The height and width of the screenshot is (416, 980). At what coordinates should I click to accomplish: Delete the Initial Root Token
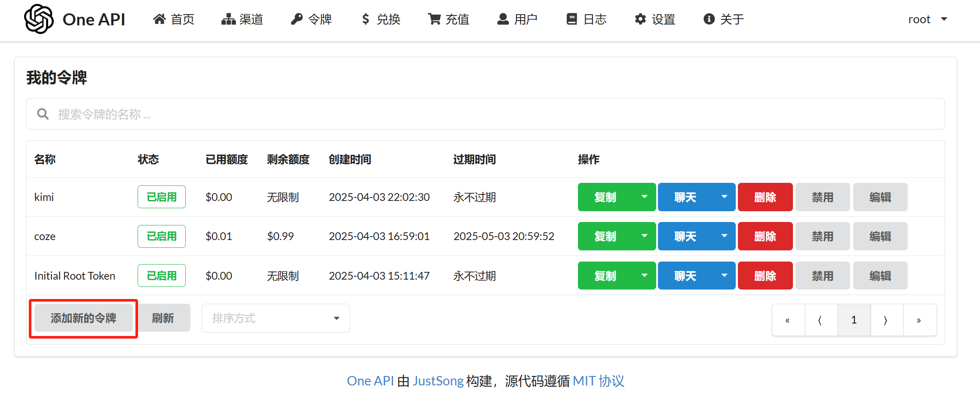(765, 276)
